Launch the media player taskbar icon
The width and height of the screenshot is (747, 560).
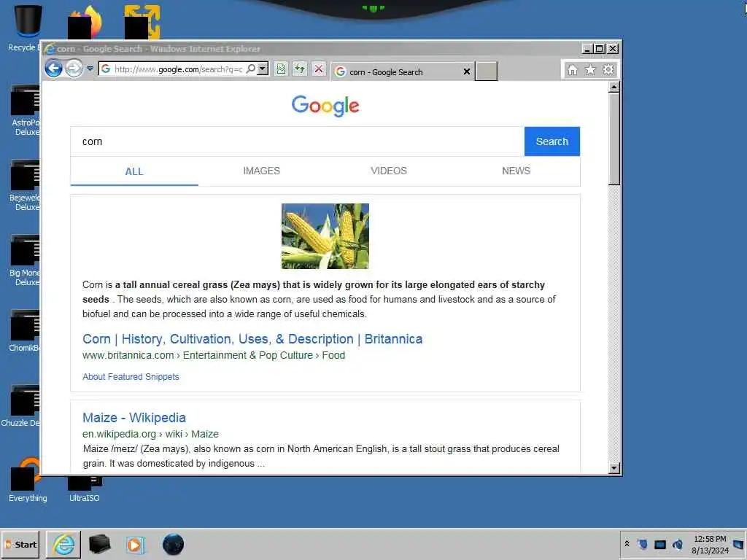coord(135,544)
